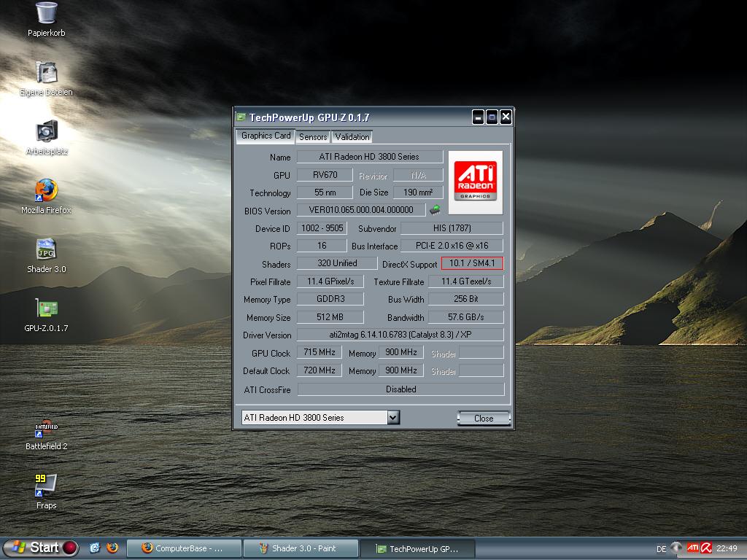Click the Shaders value 320 Unified
The image size is (747, 560).
click(337, 263)
